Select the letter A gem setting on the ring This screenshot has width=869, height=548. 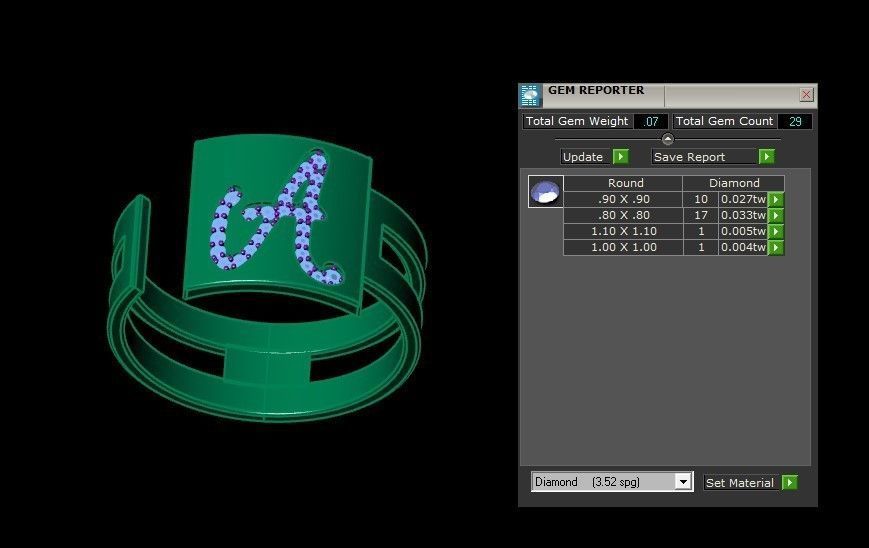[x=277, y=216]
